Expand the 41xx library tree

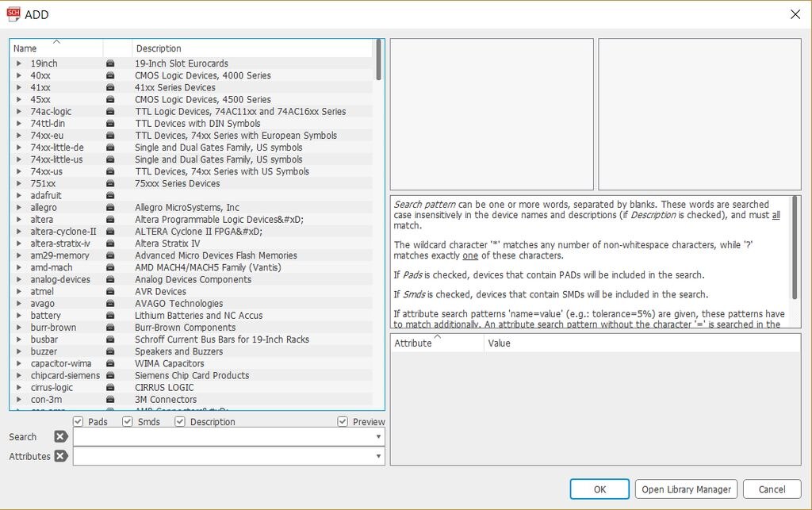coord(19,87)
